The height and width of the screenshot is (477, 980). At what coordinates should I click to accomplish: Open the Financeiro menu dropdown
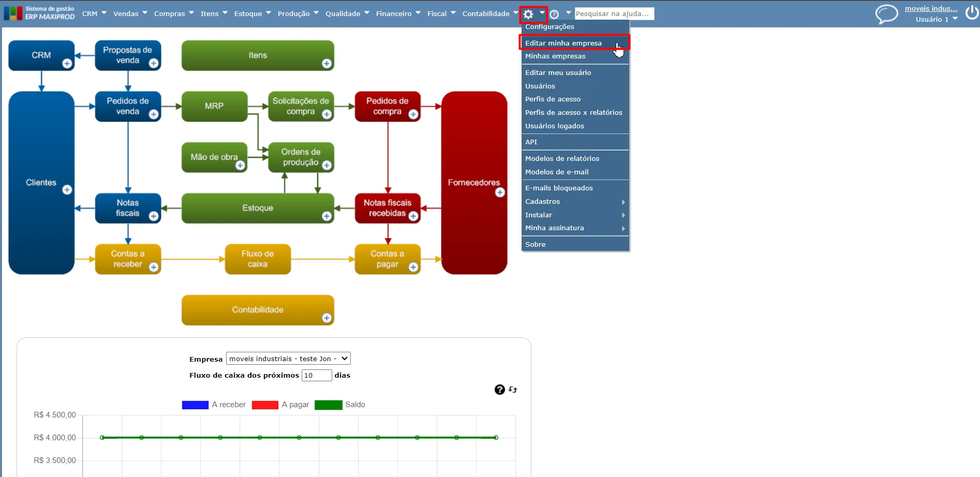tap(398, 13)
